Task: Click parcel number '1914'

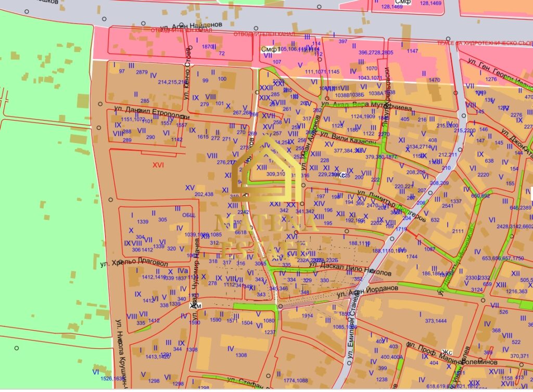Action: click(x=307, y=316)
